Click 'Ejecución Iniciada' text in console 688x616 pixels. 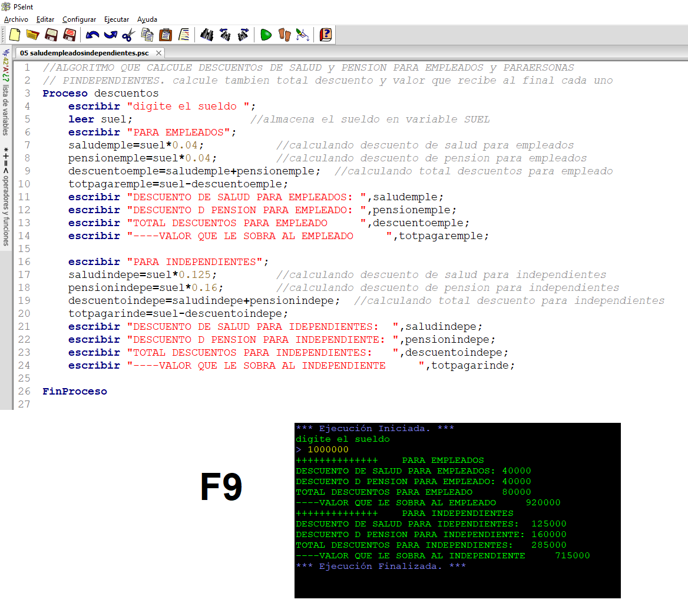(374, 428)
